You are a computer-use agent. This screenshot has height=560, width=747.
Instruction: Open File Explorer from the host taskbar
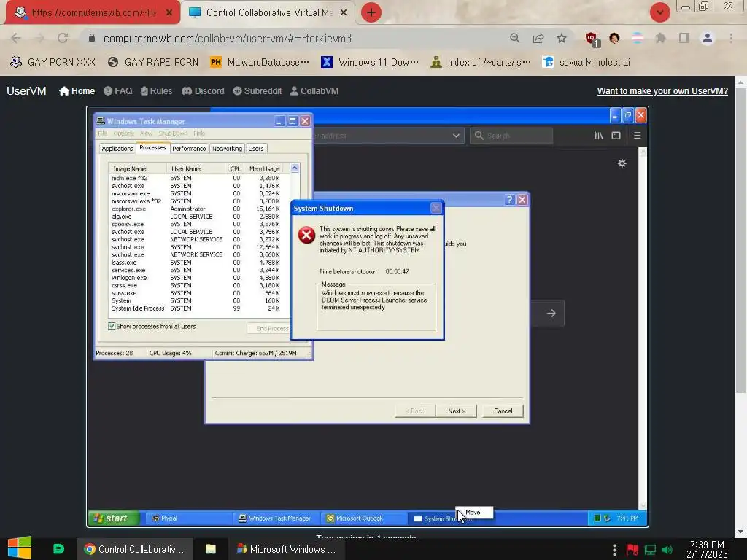pos(211,549)
